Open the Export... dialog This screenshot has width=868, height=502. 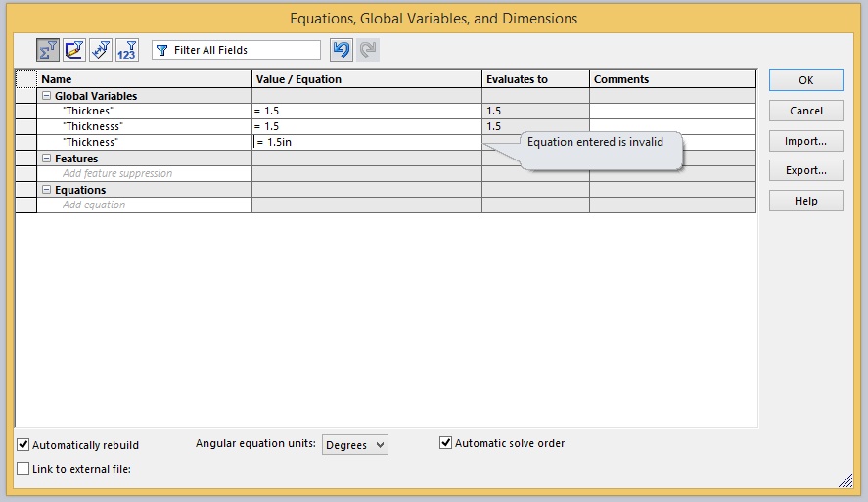pyautogui.click(x=806, y=170)
